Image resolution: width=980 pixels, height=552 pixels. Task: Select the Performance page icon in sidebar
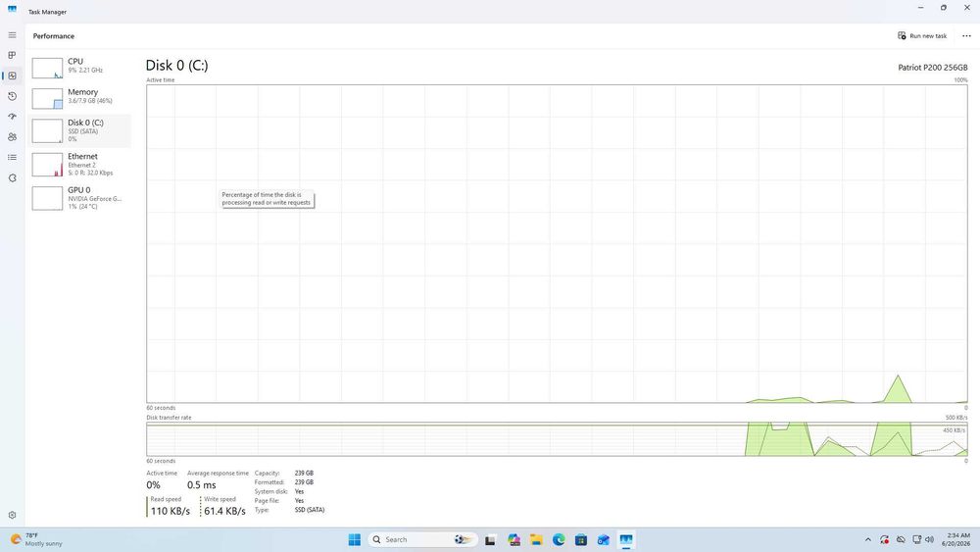12,75
